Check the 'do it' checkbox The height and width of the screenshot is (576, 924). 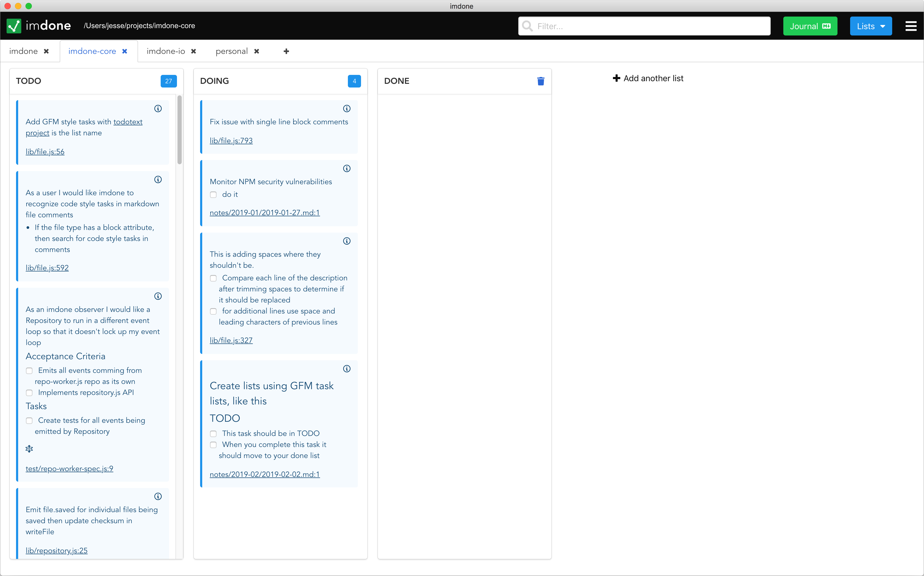(213, 195)
